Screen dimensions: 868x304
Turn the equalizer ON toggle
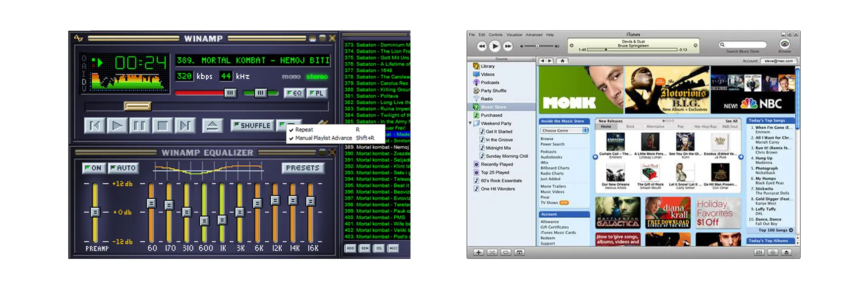click(93, 168)
